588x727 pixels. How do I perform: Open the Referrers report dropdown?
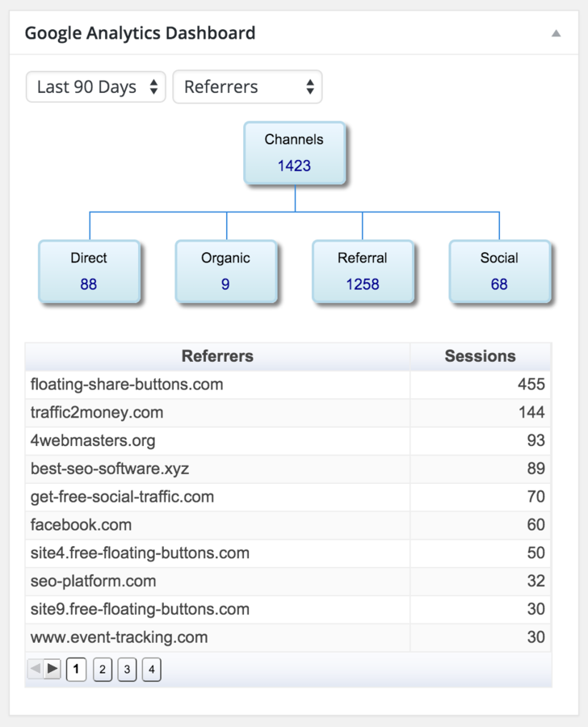248,86
